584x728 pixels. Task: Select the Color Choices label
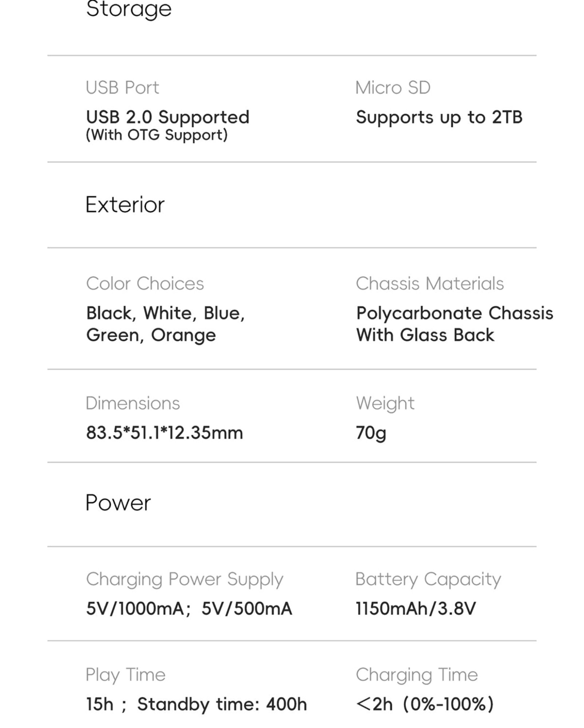[145, 284]
